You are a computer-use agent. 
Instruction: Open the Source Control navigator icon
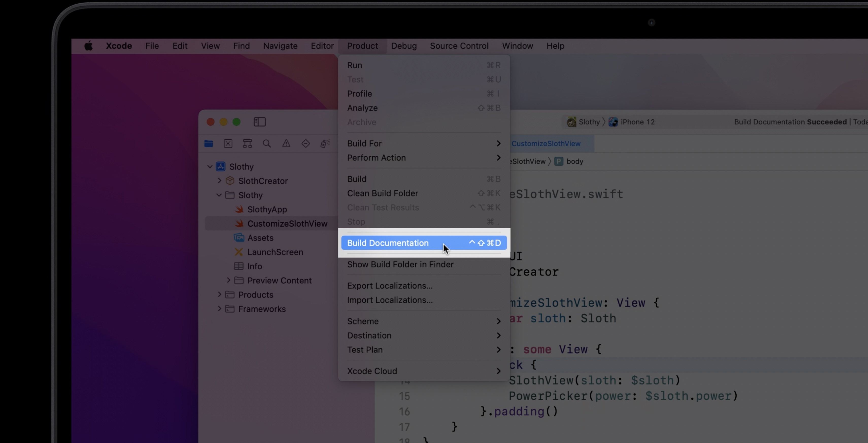(228, 144)
